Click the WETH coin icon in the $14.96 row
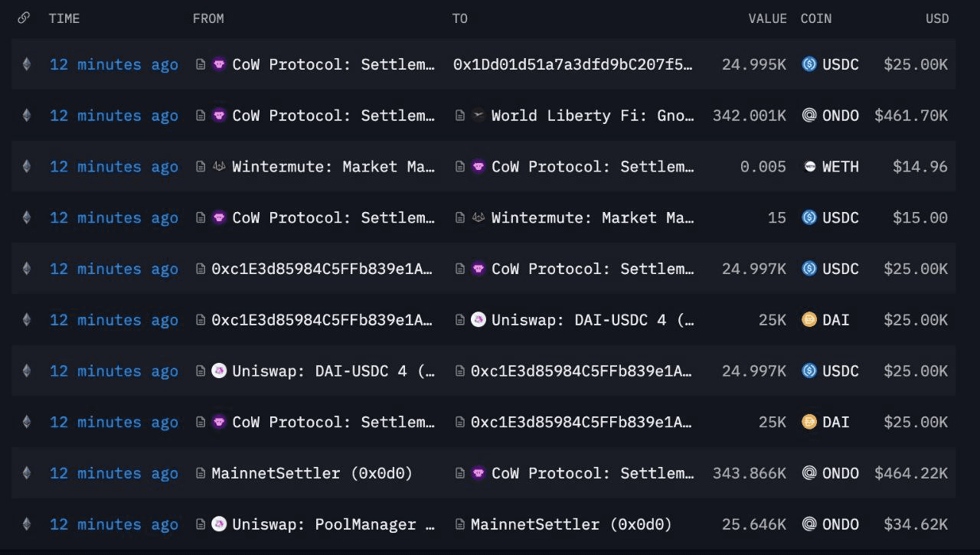This screenshot has height=555, width=980. coord(809,167)
